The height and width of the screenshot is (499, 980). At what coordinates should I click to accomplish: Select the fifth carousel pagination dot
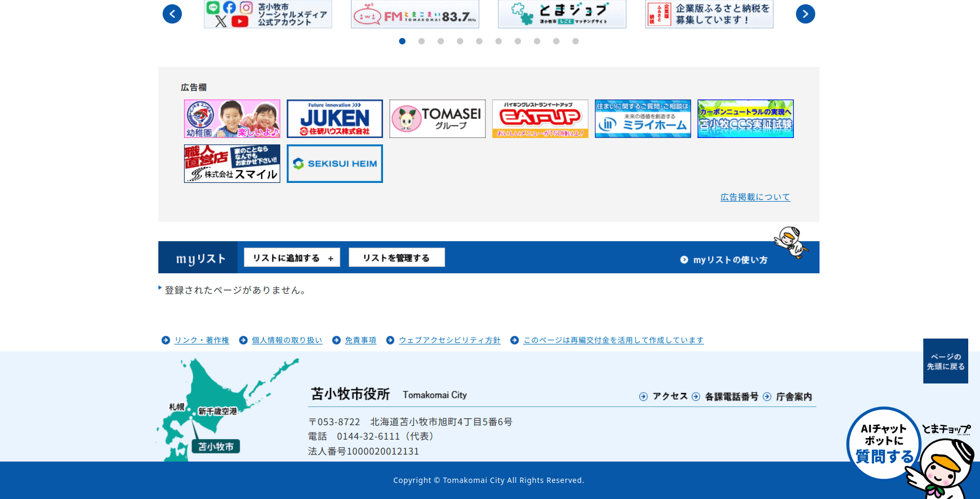[479, 41]
